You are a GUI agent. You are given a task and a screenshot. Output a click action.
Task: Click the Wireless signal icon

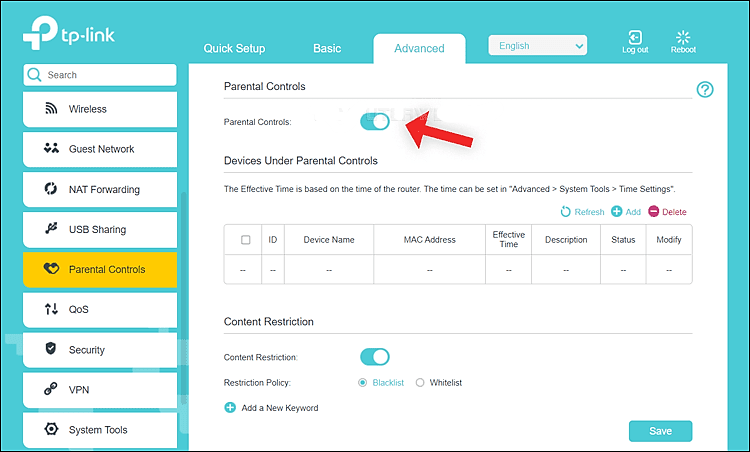pyautogui.click(x=51, y=109)
